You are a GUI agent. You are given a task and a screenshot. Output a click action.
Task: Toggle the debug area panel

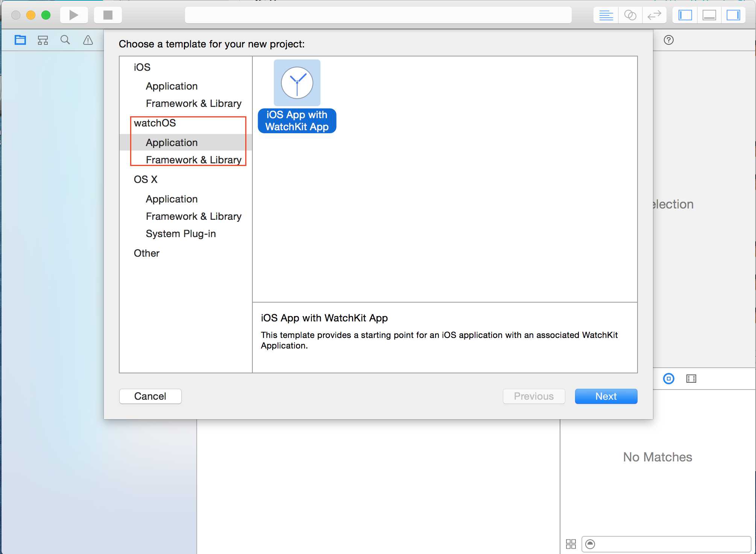point(709,15)
